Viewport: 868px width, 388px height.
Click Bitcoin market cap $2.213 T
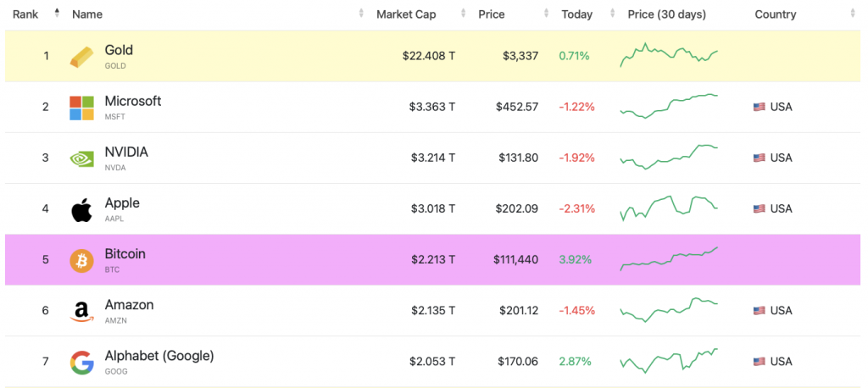click(433, 259)
